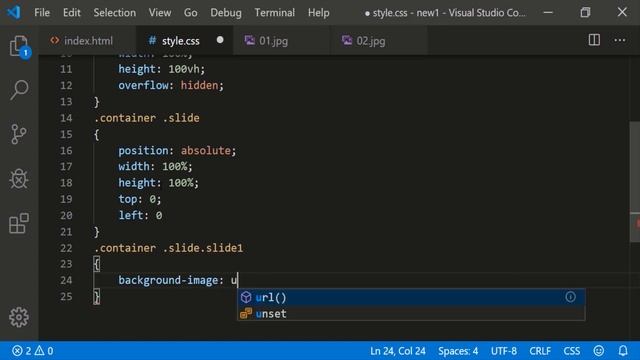The image size is (640, 360).
Task: Click the left: 0 declaration
Action: (x=140, y=215)
